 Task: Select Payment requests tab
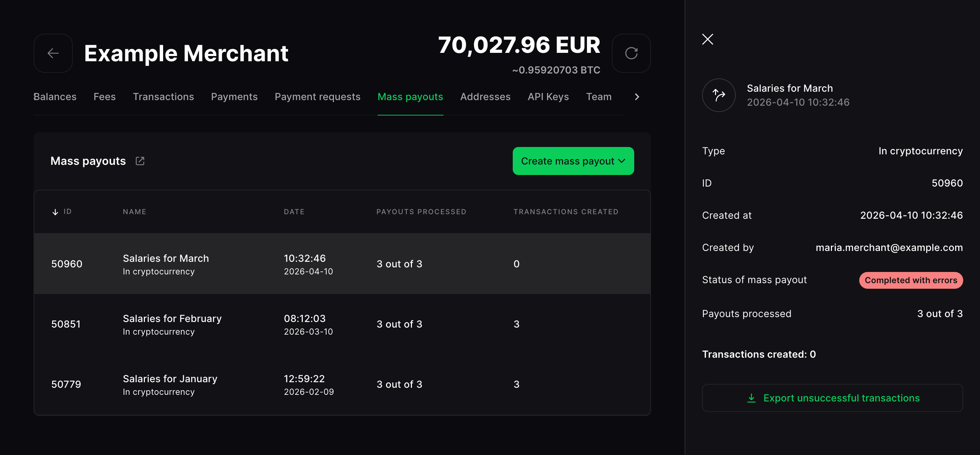click(x=317, y=97)
